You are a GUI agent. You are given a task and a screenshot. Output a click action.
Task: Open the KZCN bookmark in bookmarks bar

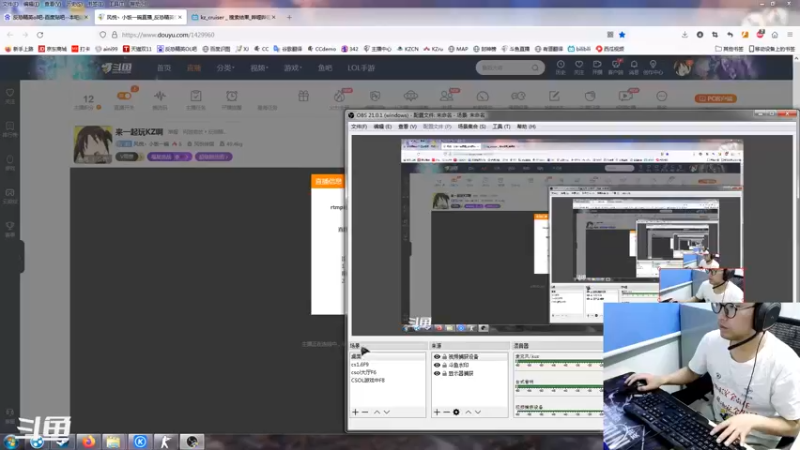tap(408, 49)
